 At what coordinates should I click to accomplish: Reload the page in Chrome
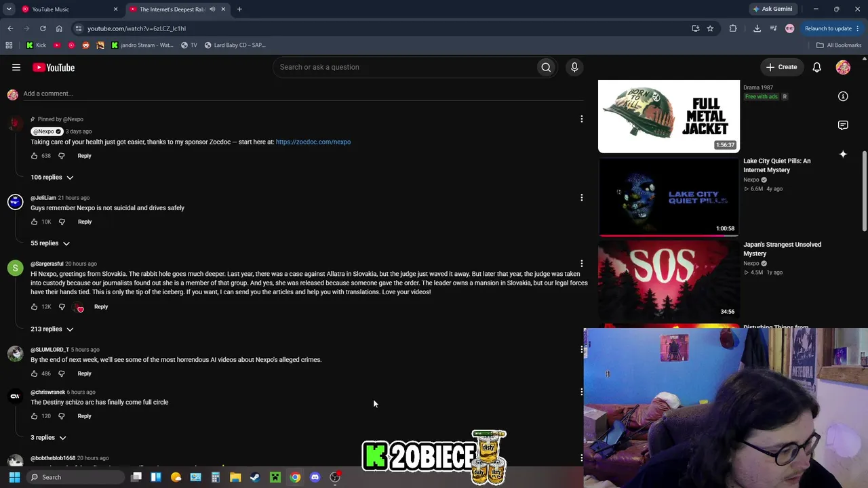point(43,28)
